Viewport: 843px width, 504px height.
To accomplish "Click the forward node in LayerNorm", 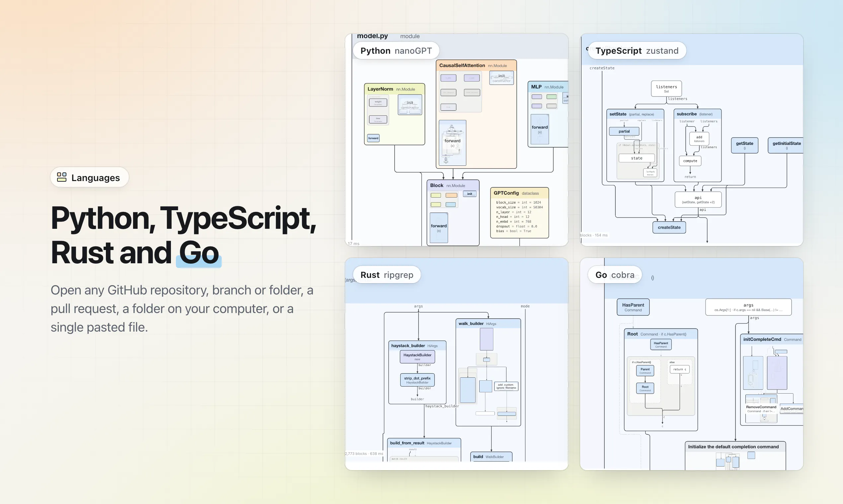I will [373, 138].
